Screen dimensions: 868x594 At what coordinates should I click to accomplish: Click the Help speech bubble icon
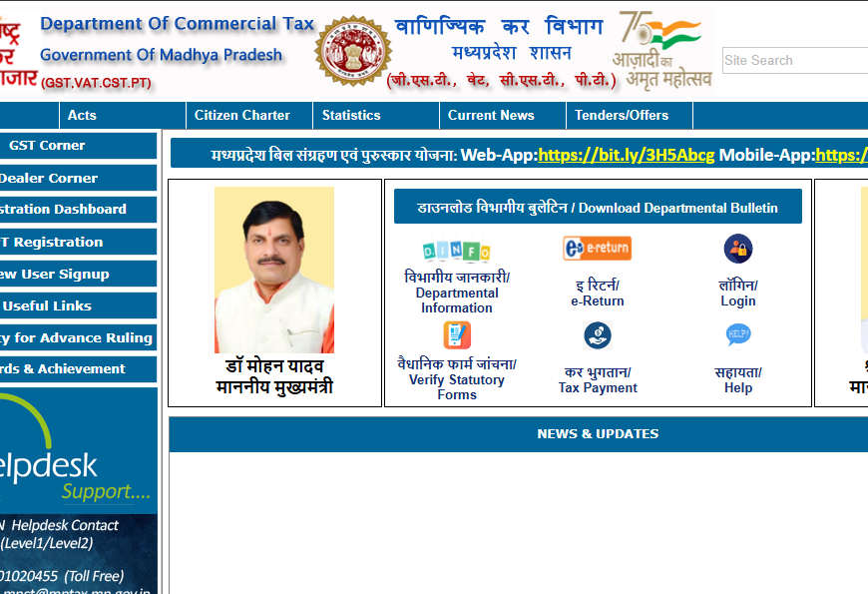[x=737, y=334]
